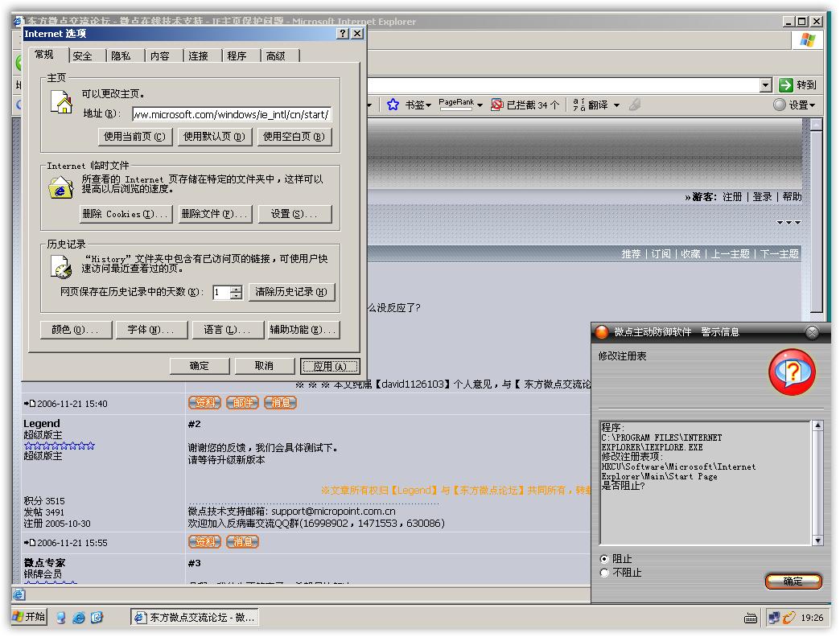Click the Windows flag logo in IE
Screen dimensions: 840x637
(807, 40)
